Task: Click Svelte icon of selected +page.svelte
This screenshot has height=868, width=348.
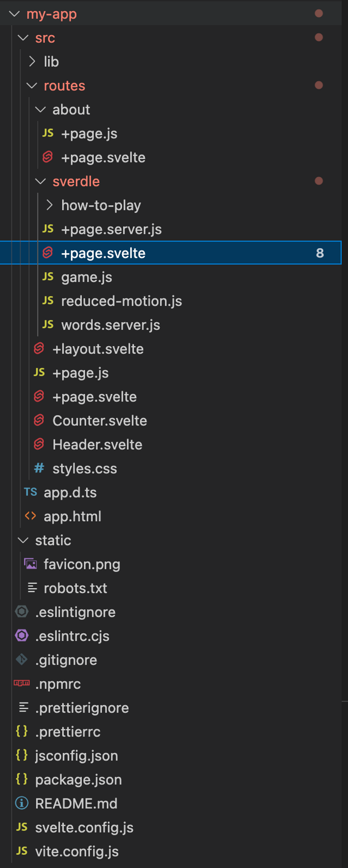Action: pyautogui.click(x=48, y=253)
